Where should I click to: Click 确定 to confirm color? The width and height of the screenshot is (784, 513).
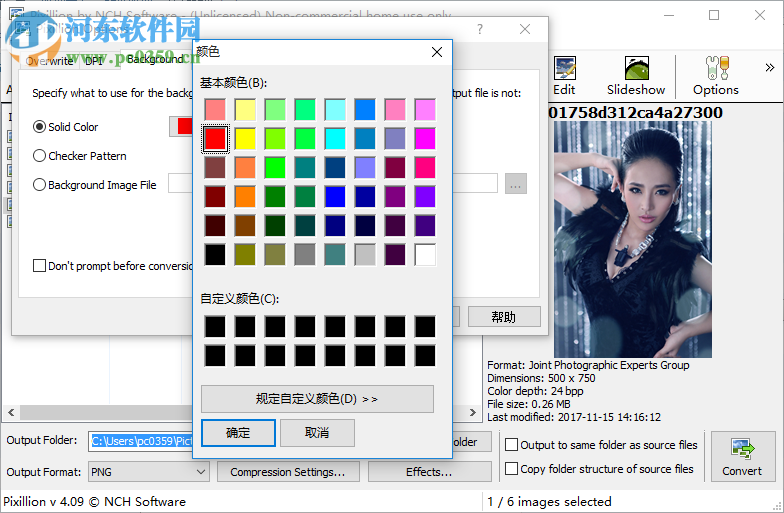tap(238, 432)
